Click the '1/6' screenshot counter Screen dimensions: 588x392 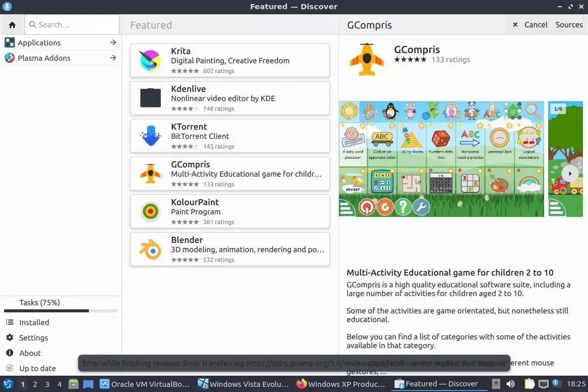point(558,109)
